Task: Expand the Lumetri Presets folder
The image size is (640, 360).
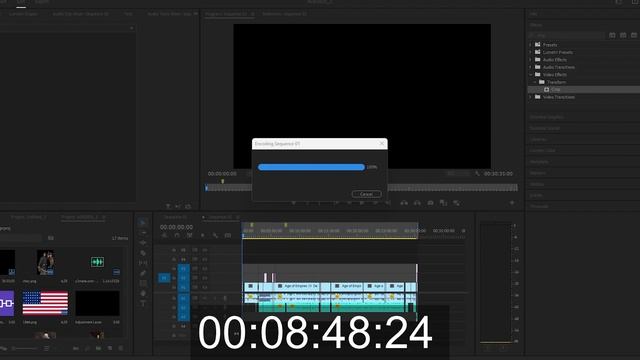Action: click(531, 52)
